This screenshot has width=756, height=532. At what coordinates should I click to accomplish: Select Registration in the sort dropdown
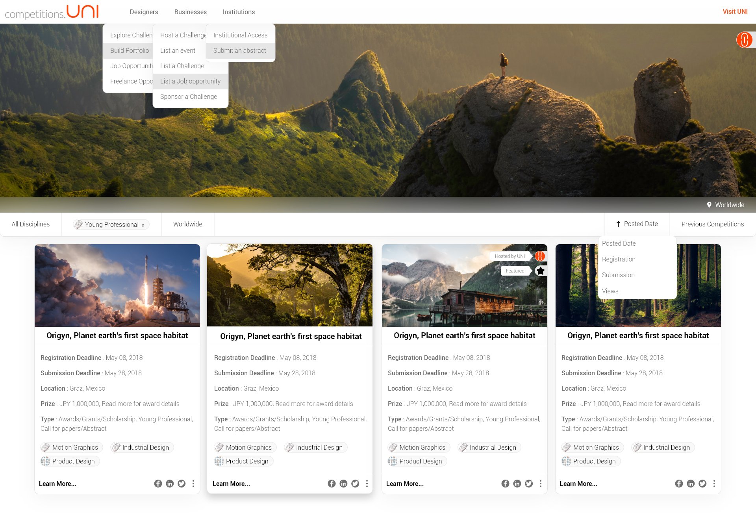point(637,259)
